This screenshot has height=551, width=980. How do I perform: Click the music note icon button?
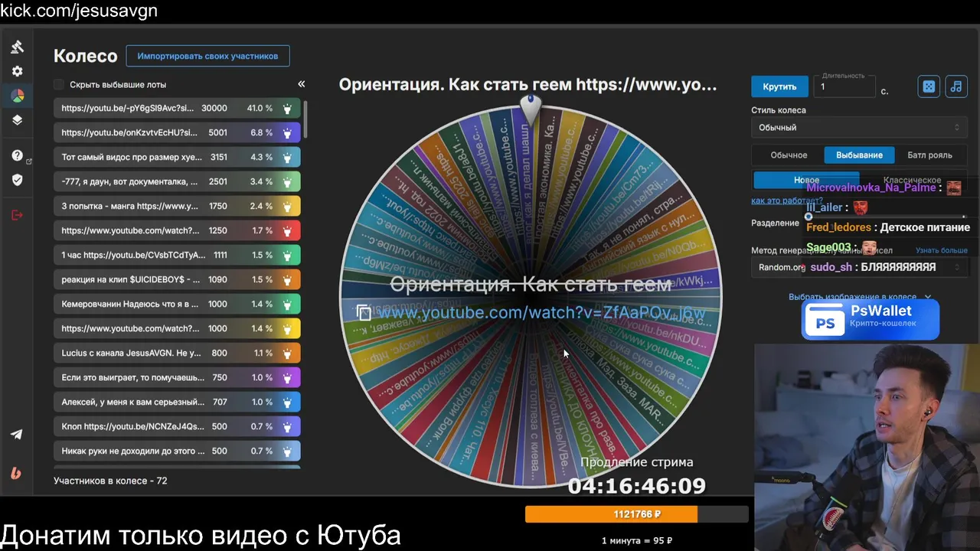[955, 86]
